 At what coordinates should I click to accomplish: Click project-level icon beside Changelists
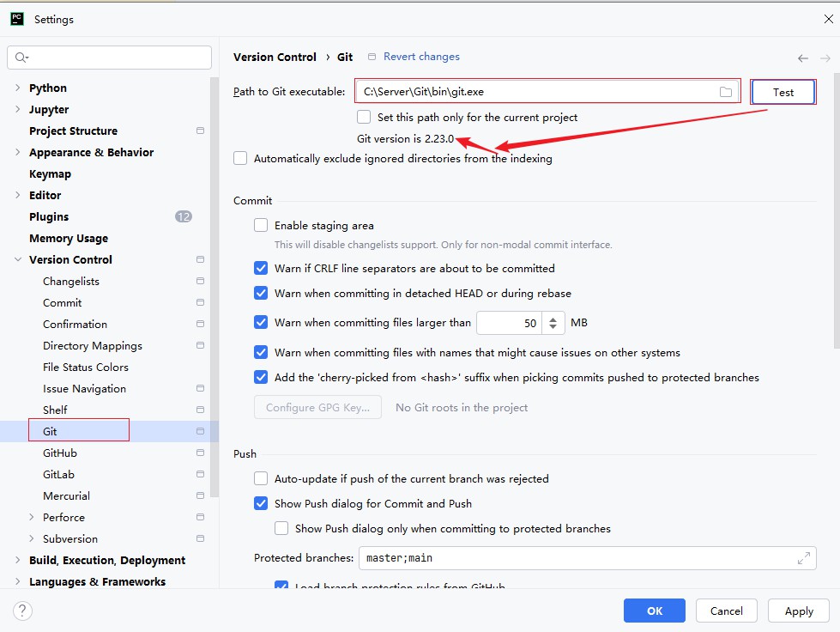click(201, 281)
